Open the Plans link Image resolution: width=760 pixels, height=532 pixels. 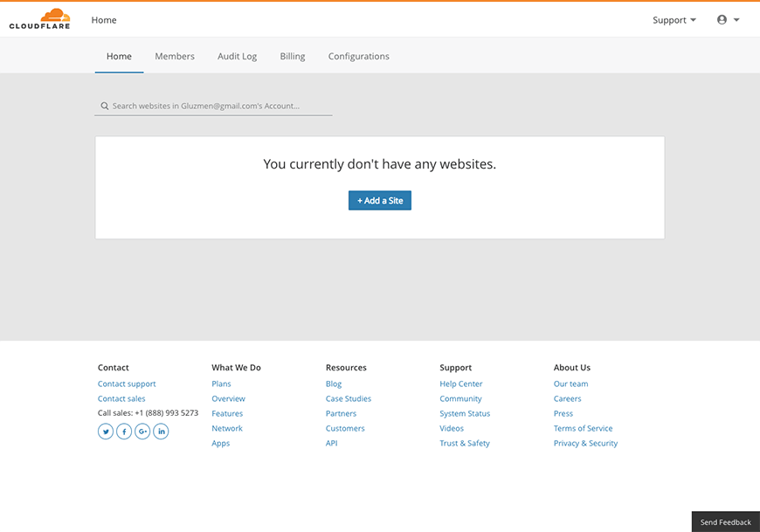[x=221, y=383]
